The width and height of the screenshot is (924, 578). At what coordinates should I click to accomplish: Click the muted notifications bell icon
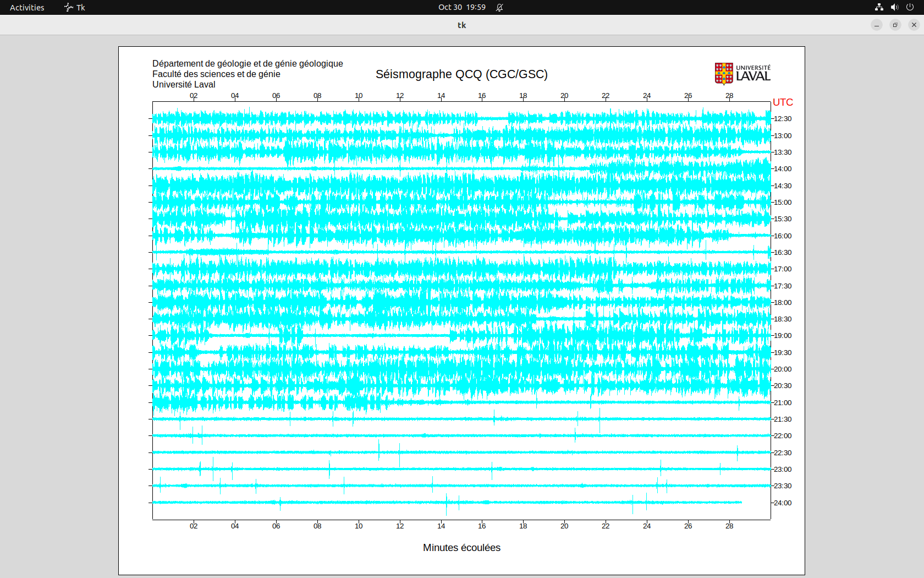point(499,7)
